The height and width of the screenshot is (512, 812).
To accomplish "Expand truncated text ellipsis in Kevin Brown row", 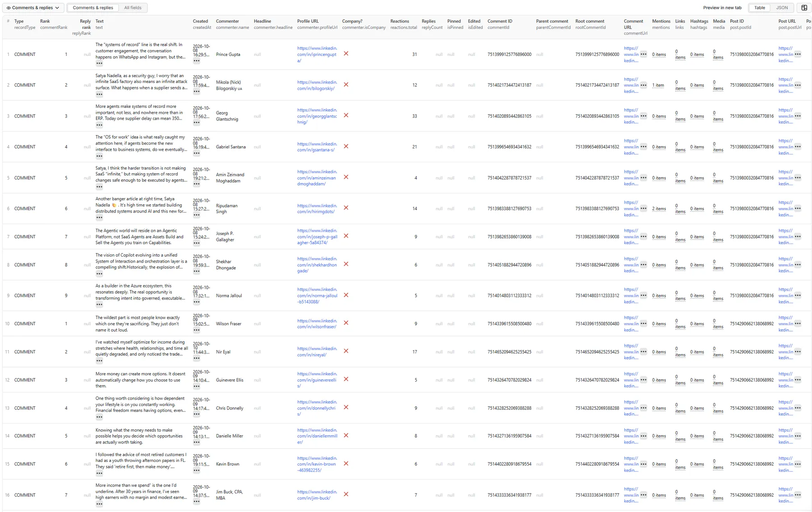I will [99, 473].
